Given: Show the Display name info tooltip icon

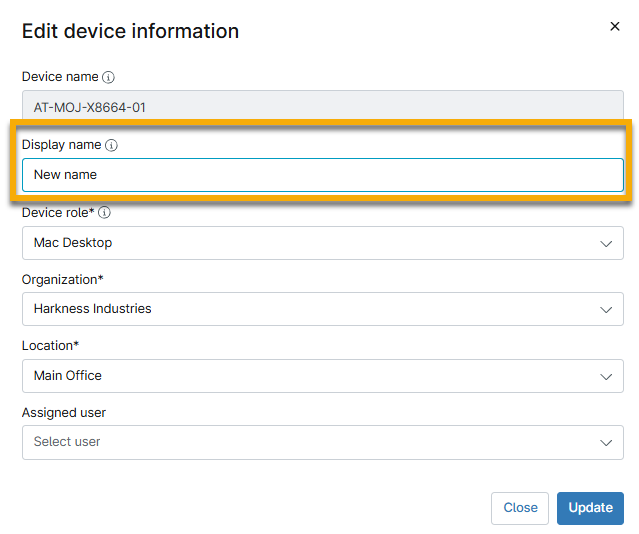Looking at the screenshot, I should coord(111,145).
